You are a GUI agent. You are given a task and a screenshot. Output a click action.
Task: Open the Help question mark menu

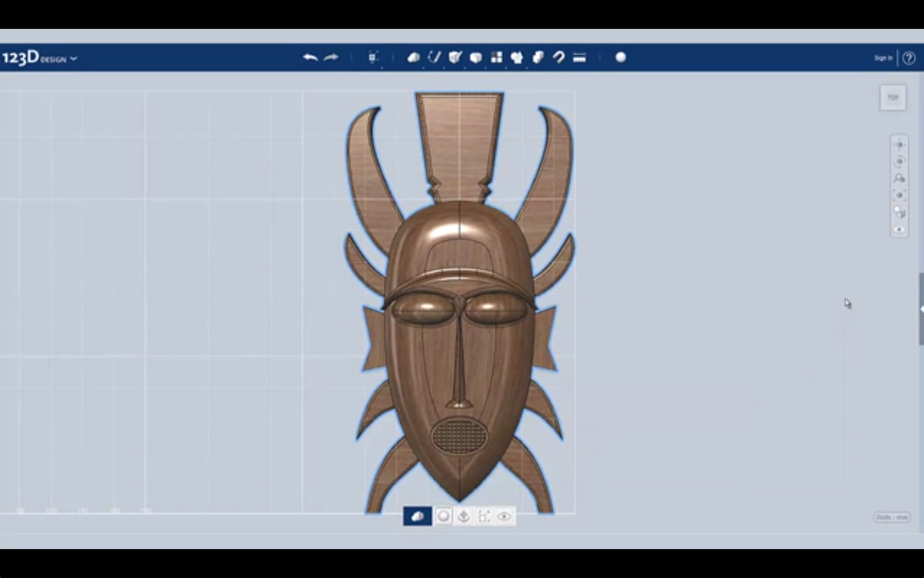point(909,58)
